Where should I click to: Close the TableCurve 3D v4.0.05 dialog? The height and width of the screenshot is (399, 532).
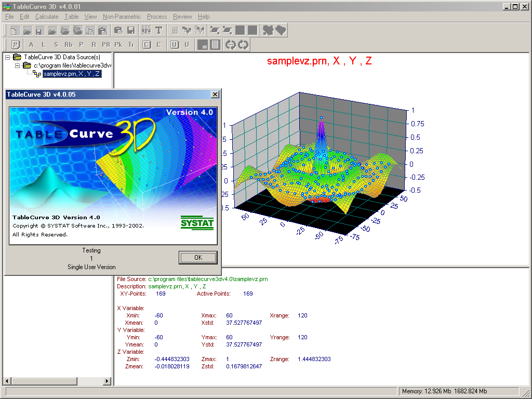pyautogui.click(x=215, y=95)
